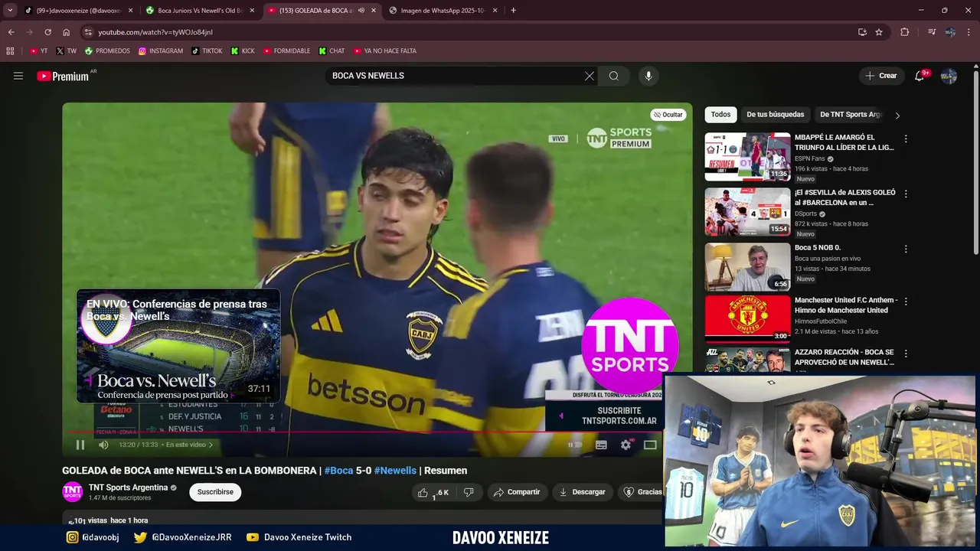This screenshot has width=980, height=551.
Task: Expand the 'En este video' chapters
Action: click(189, 445)
